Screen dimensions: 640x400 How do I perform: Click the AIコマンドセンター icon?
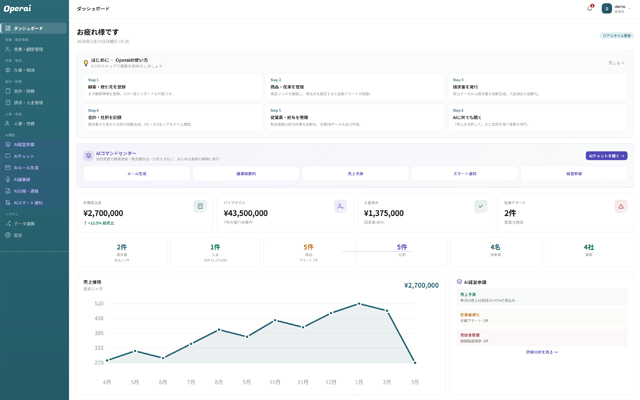[x=88, y=155]
